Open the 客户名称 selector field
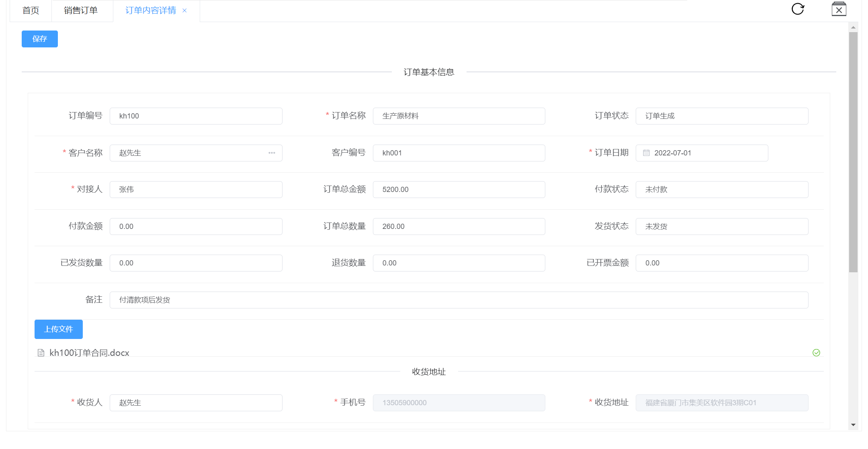 click(x=189, y=153)
